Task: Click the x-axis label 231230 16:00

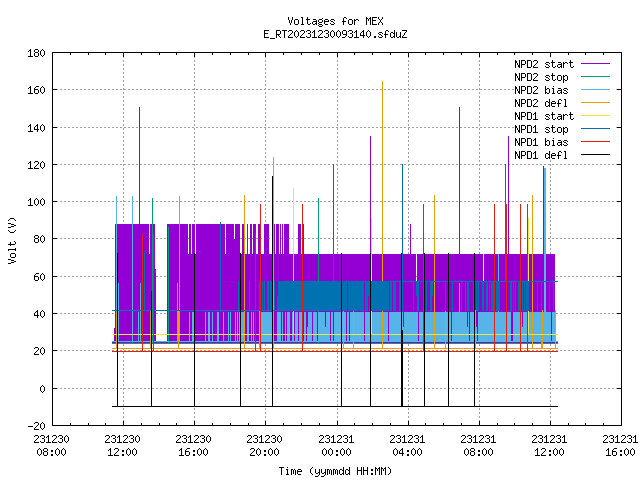Action: click(x=193, y=446)
